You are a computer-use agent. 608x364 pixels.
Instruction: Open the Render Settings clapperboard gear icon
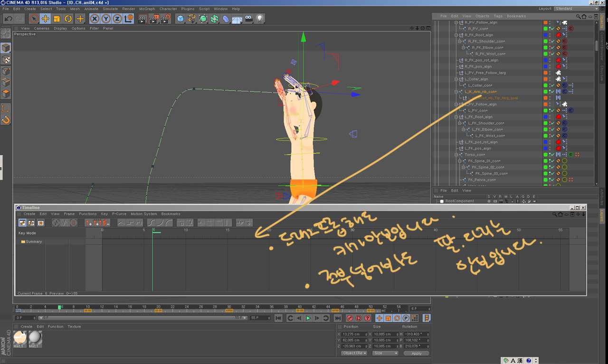(165, 19)
